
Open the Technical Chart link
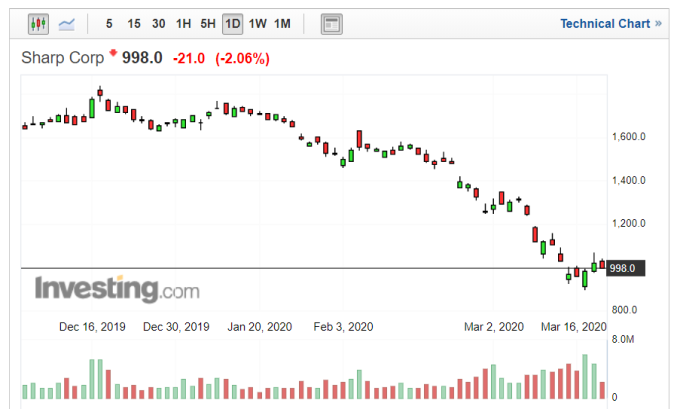(x=611, y=23)
